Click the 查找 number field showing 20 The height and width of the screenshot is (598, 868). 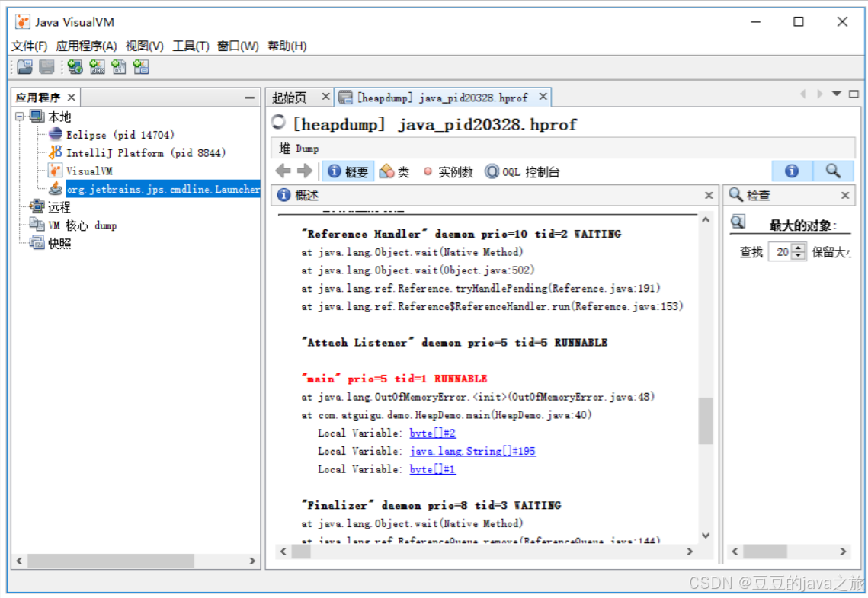coord(782,252)
